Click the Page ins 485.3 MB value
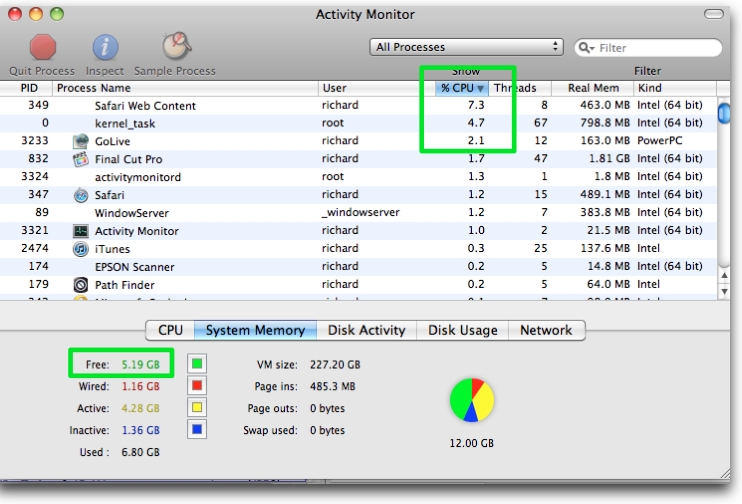 (333, 387)
